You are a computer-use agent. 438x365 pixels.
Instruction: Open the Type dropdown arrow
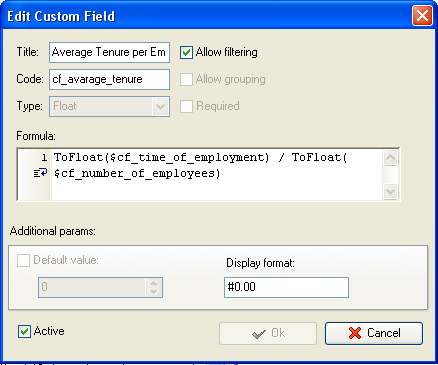tap(160, 107)
